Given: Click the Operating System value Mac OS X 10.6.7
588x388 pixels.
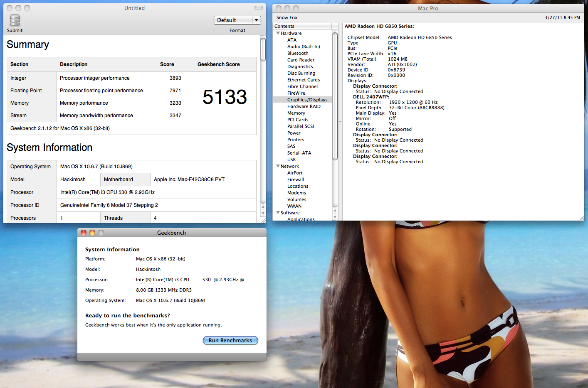Looking at the screenshot, I should pos(96,167).
